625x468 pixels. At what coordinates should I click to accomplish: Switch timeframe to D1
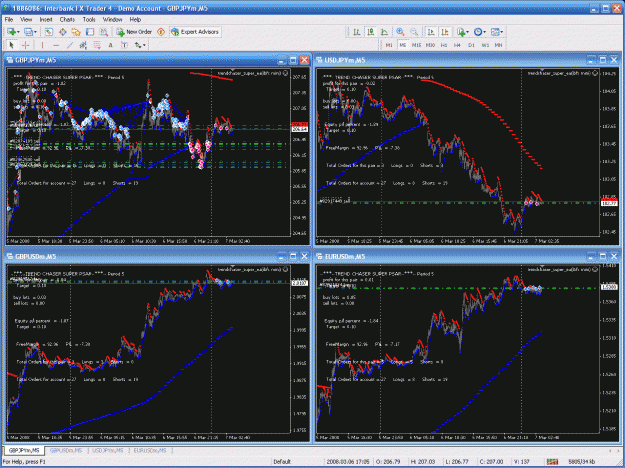(471, 45)
